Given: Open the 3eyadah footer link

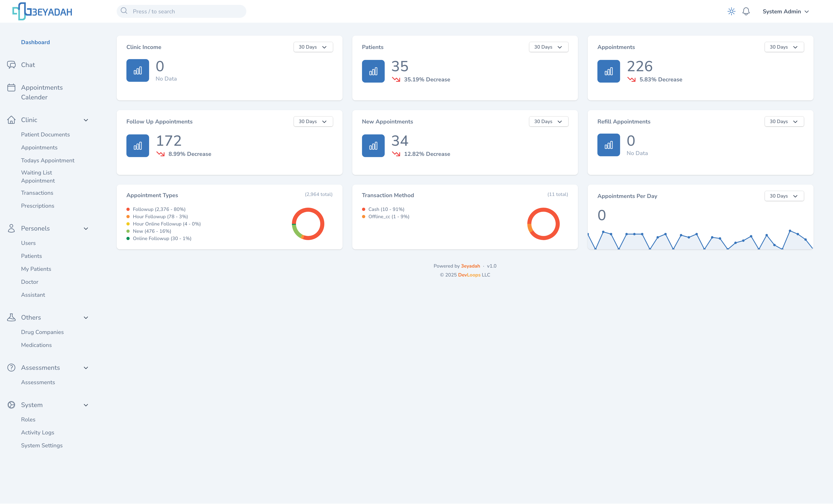Looking at the screenshot, I should click(470, 266).
